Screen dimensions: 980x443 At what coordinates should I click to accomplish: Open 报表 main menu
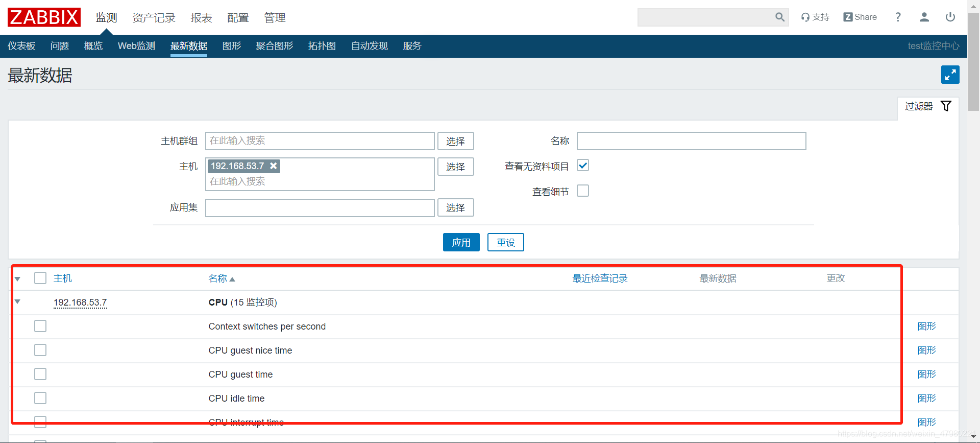point(201,18)
